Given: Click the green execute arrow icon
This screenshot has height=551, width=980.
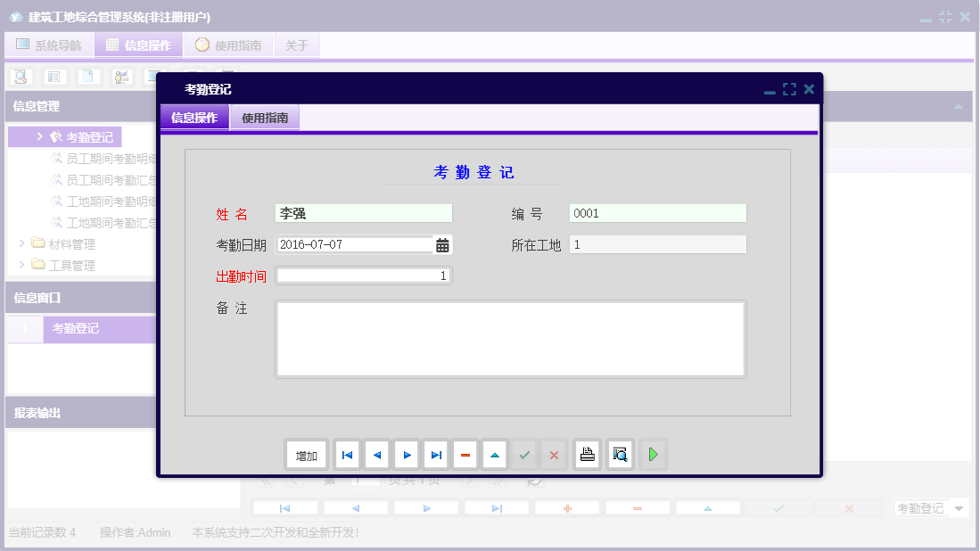Looking at the screenshot, I should 652,454.
